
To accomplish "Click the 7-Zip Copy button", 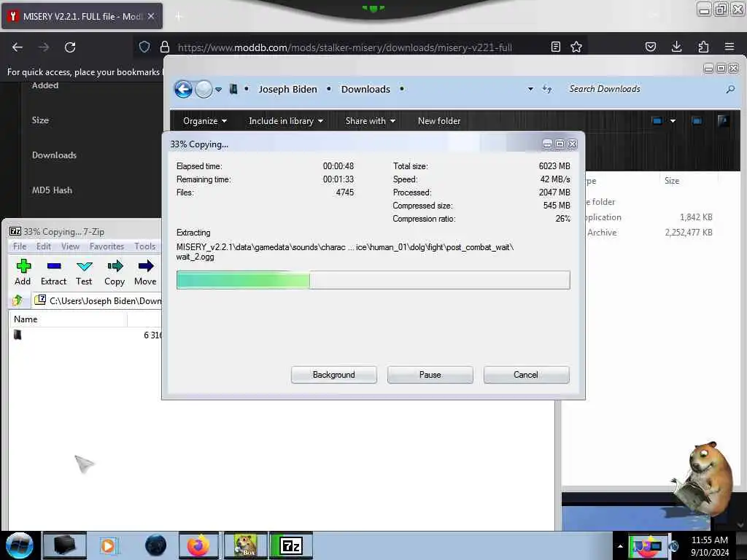I will click(x=115, y=273).
